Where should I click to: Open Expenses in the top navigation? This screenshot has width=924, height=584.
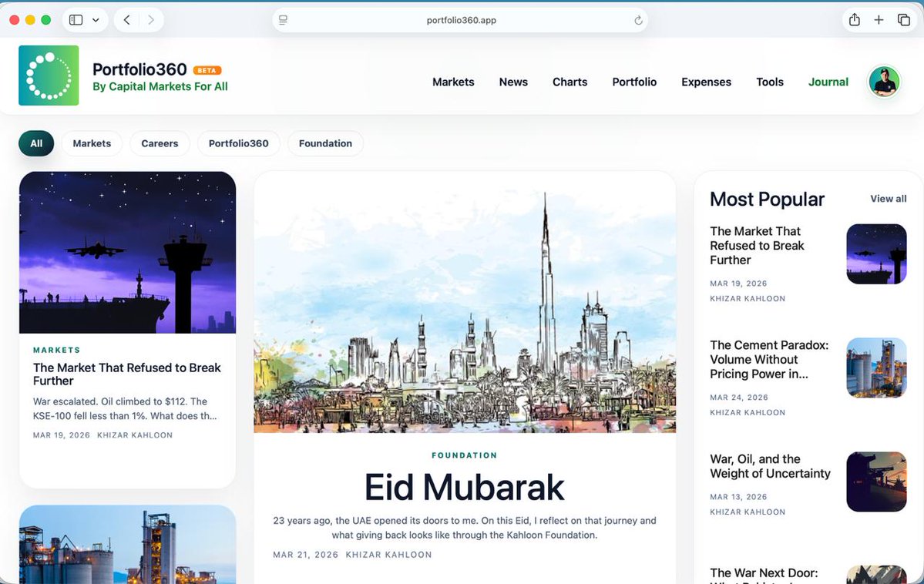click(706, 82)
